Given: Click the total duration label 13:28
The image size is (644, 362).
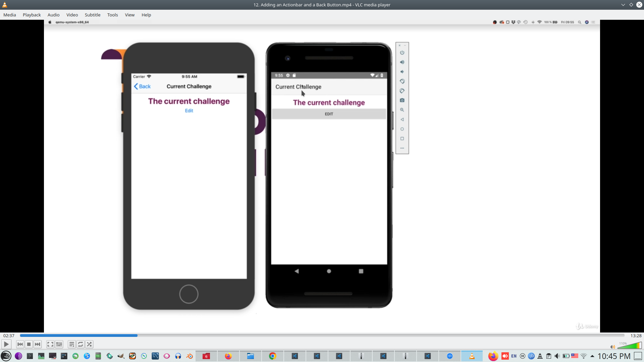Looking at the screenshot, I should pyautogui.click(x=636, y=336).
